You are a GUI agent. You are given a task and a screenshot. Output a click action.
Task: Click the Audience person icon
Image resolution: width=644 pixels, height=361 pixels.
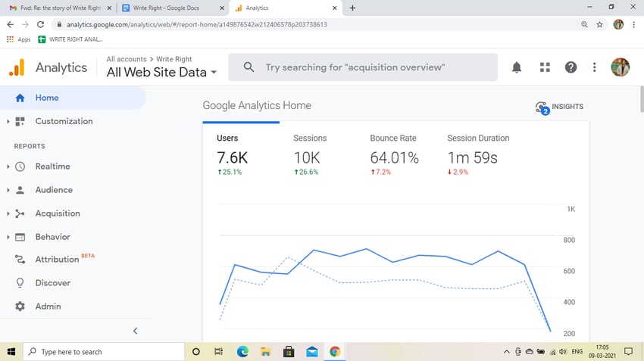pyautogui.click(x=20, y=190)
